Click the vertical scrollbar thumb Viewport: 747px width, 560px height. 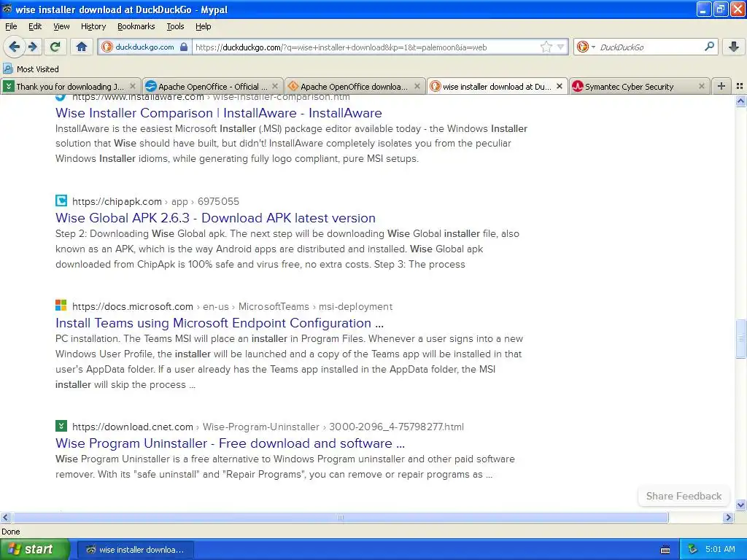[x=741, y=338]
